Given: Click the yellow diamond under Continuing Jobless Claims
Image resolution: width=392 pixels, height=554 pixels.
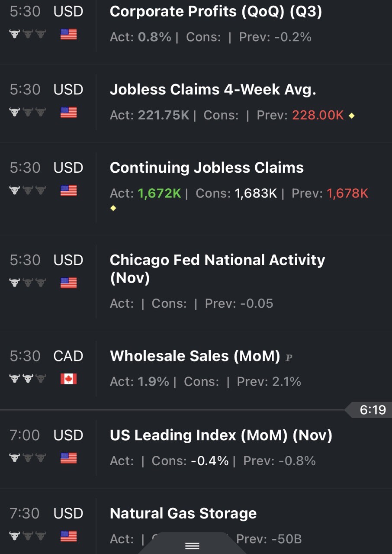Looking at the screenshot, I should click(x=113, y=208).
